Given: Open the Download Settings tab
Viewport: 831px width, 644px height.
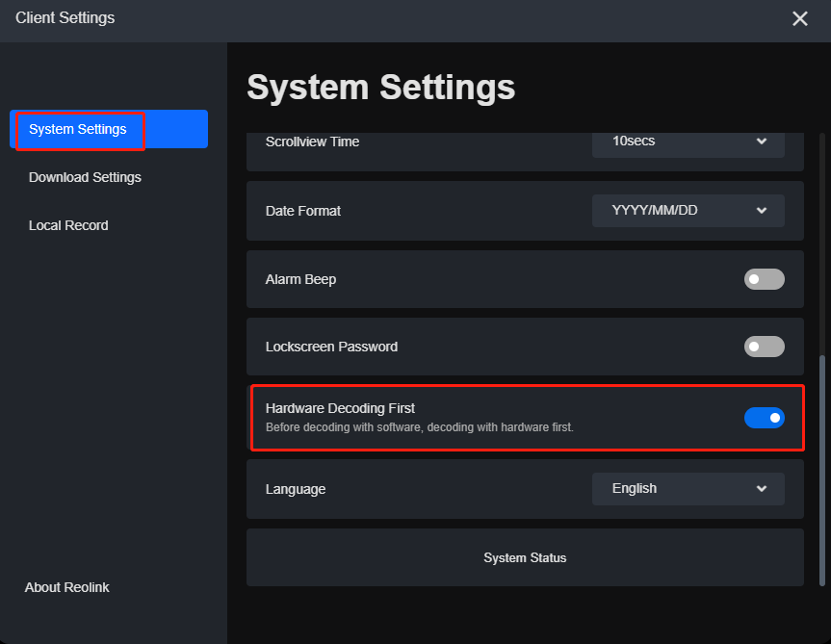Looking at the screenshot, I should 85,177.
